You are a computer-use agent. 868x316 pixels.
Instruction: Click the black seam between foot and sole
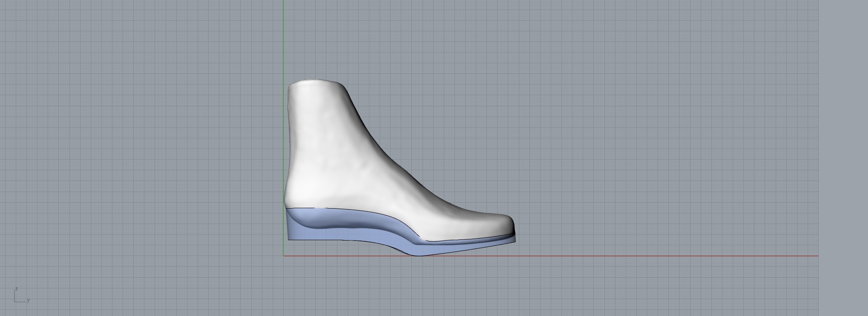355,211
